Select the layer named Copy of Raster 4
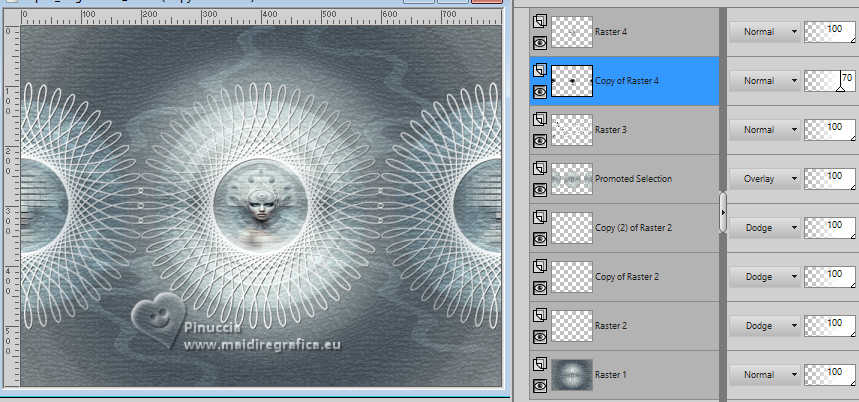Screen dimensions: 859x402 [627, 81]
